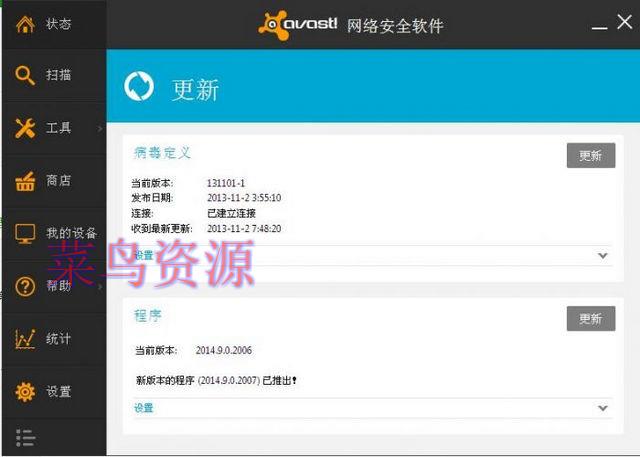
Task: Click the 程序 section heading
Action: (x=148, y=315)
